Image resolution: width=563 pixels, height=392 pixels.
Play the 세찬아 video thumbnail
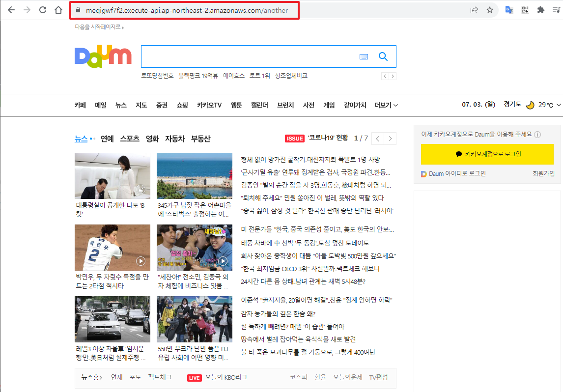[194, 248]
